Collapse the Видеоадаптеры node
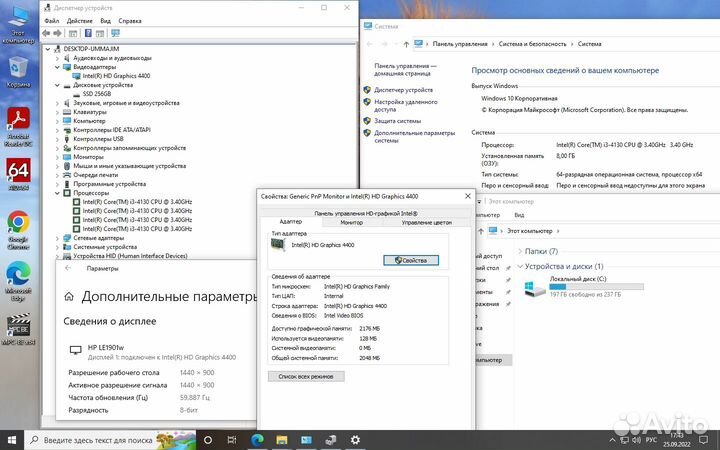Viewport: 720px width, 450px height. [57, 67]
